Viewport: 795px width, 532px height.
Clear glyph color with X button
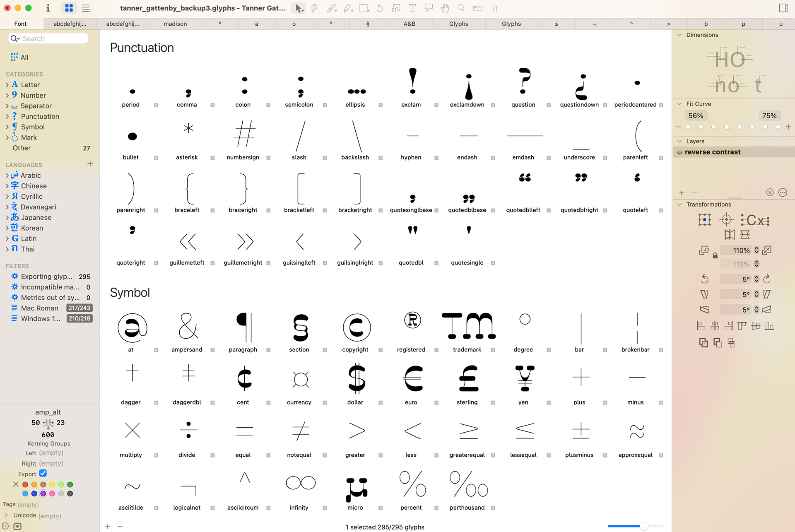pos(16,484)
